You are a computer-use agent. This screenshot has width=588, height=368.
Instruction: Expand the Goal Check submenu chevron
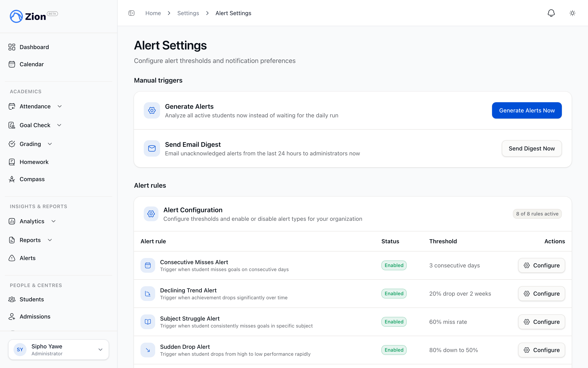click(59, 125)
